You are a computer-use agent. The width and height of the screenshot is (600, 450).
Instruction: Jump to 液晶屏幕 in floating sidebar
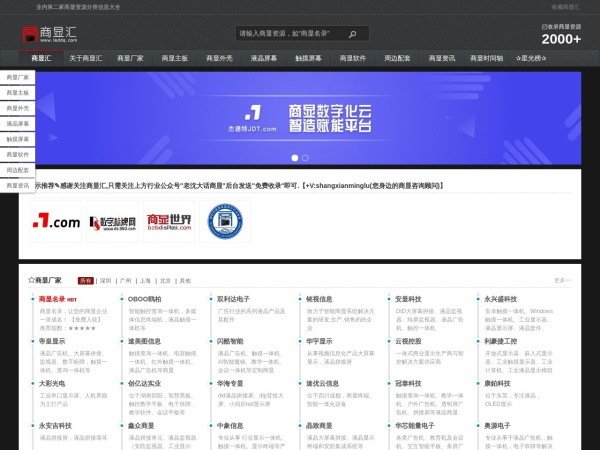(x=18, y=124)
